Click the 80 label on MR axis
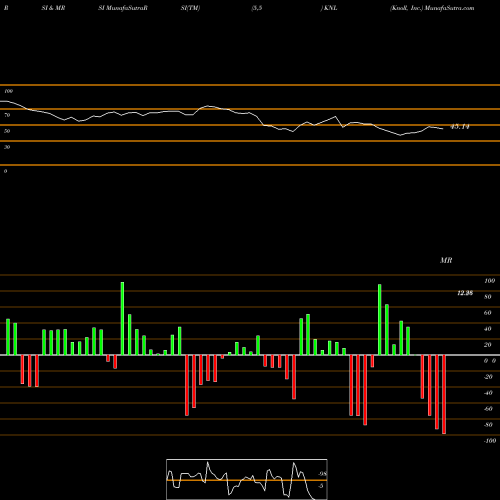Screen dimensions: 500x500 [x=488, y=297]
